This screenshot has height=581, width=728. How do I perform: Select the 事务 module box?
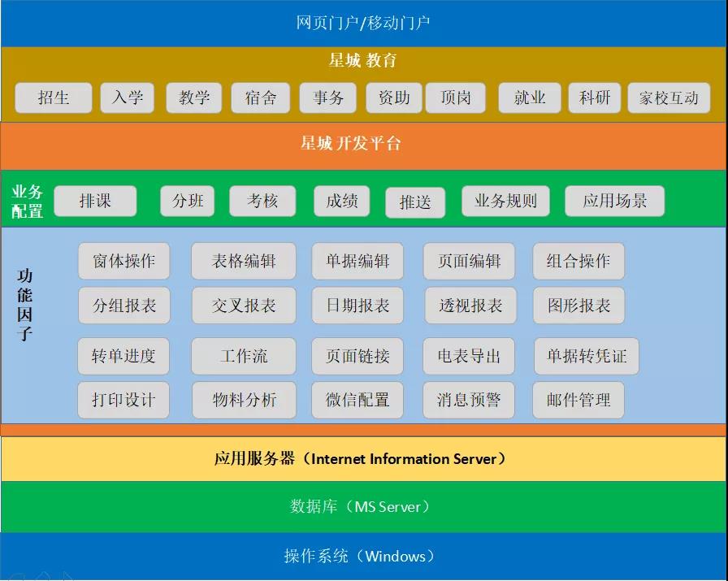pyautogui.click(x=327, y=98)
